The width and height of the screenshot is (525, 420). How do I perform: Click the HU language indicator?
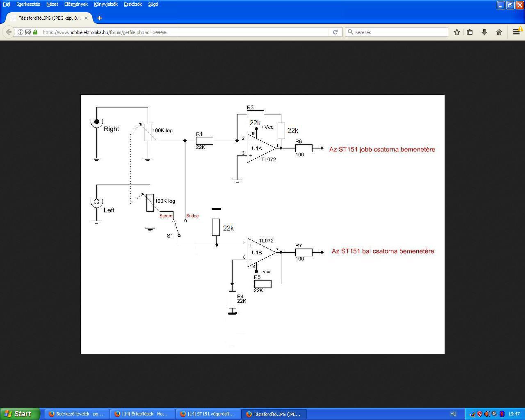[453, 414]
